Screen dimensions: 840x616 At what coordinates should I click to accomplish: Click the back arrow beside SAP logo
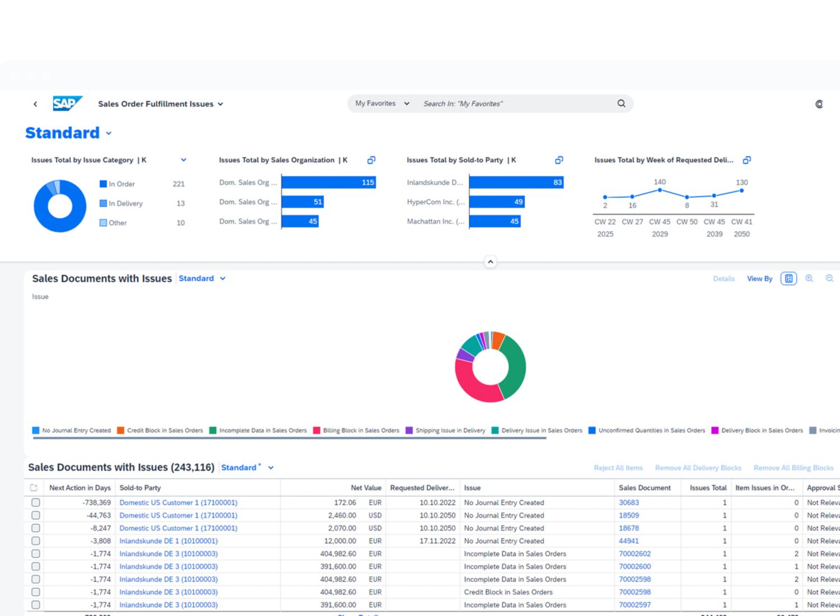coord(35,104)
